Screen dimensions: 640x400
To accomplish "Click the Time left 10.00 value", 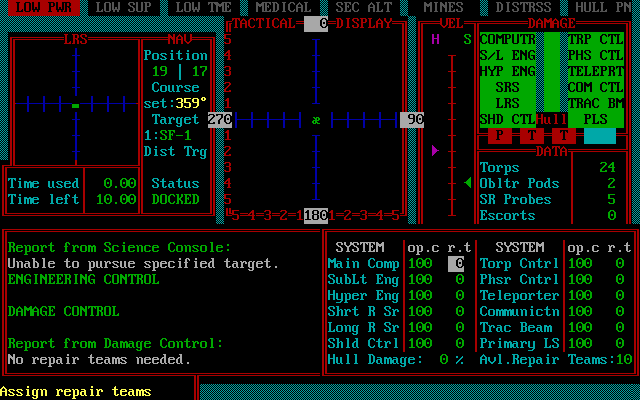I will click(116, 199).
